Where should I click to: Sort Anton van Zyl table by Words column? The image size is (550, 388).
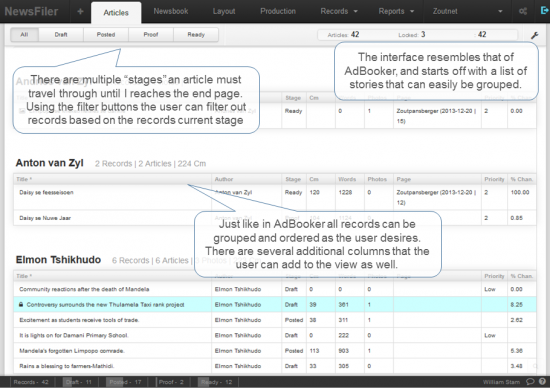[x=350, y=179]
